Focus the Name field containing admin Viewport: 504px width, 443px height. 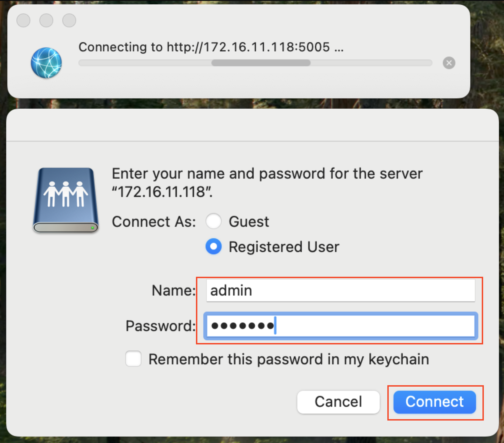click(x=340, y=290)
